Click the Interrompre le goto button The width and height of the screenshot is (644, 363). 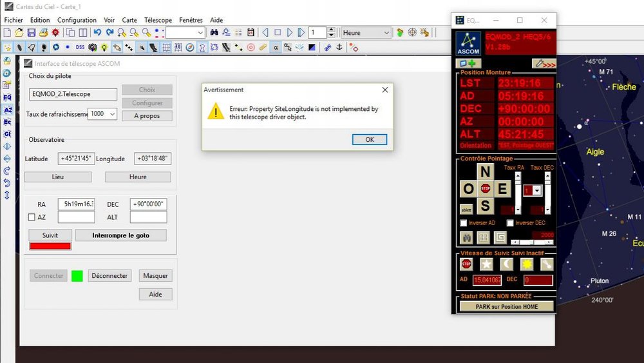pyautogui.click(x=121, y=235)
